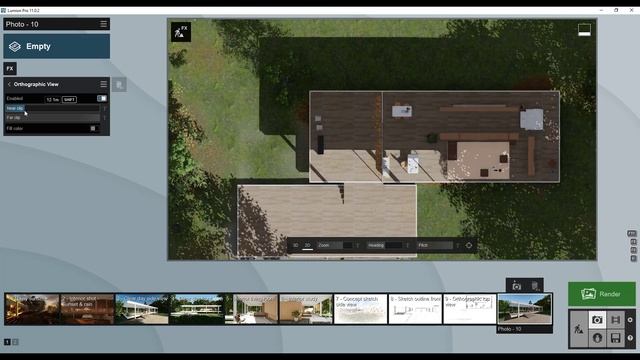The height and width of the screenshot is (360, 640).
Task: Select Photo mode camera icon
Action: point(597,320)
